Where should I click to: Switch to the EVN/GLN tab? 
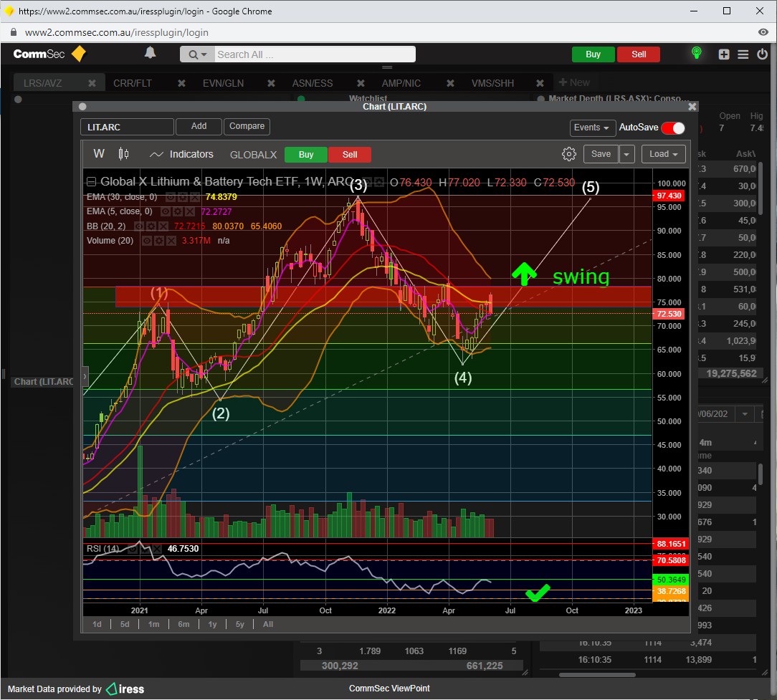[223, 83]
